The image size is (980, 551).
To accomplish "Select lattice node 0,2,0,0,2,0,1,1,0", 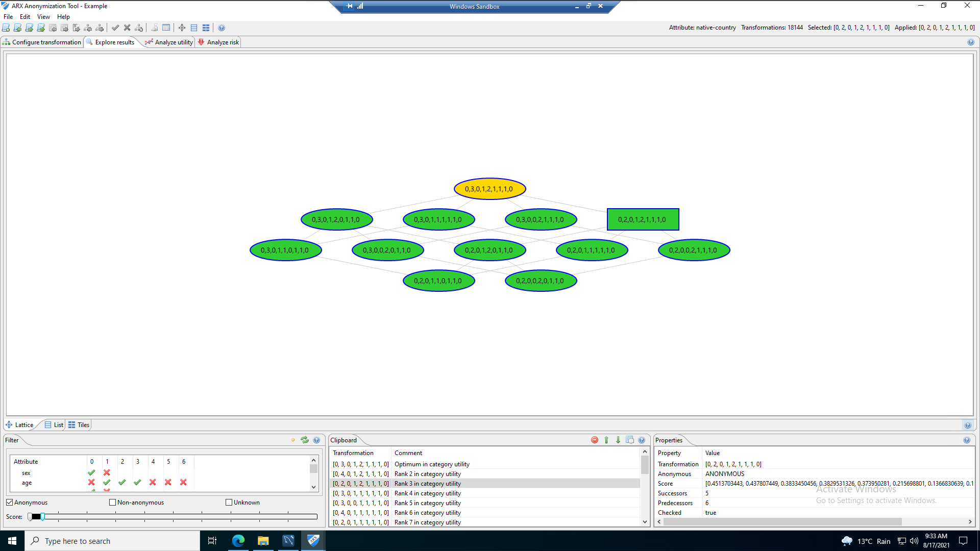I will tap(541, 281).
